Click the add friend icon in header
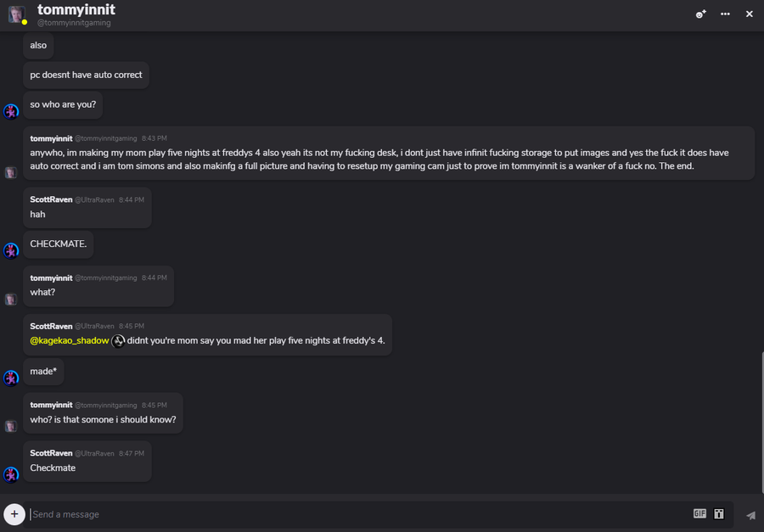This screenshot has width=764, height=532. coord(700,14)
